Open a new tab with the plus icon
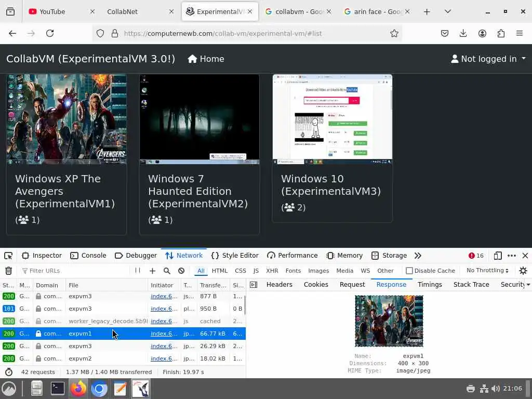Image resolution: width=532 pixels, height=399 pixels. (x=427, y=12)
